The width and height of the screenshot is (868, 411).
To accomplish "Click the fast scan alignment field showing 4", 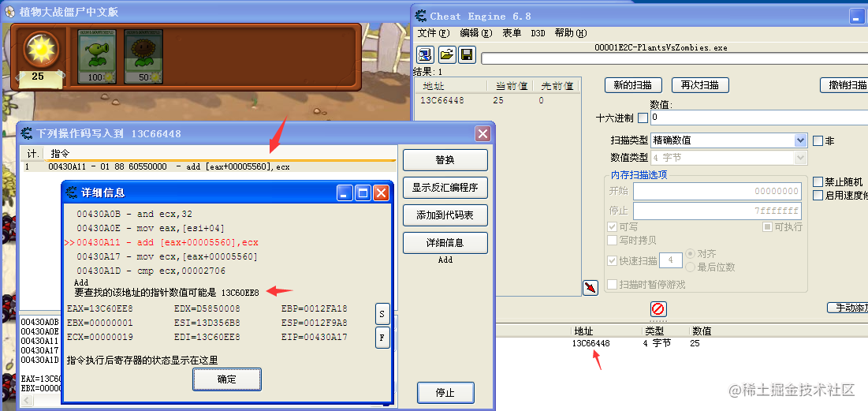I will tap(670, 260).
